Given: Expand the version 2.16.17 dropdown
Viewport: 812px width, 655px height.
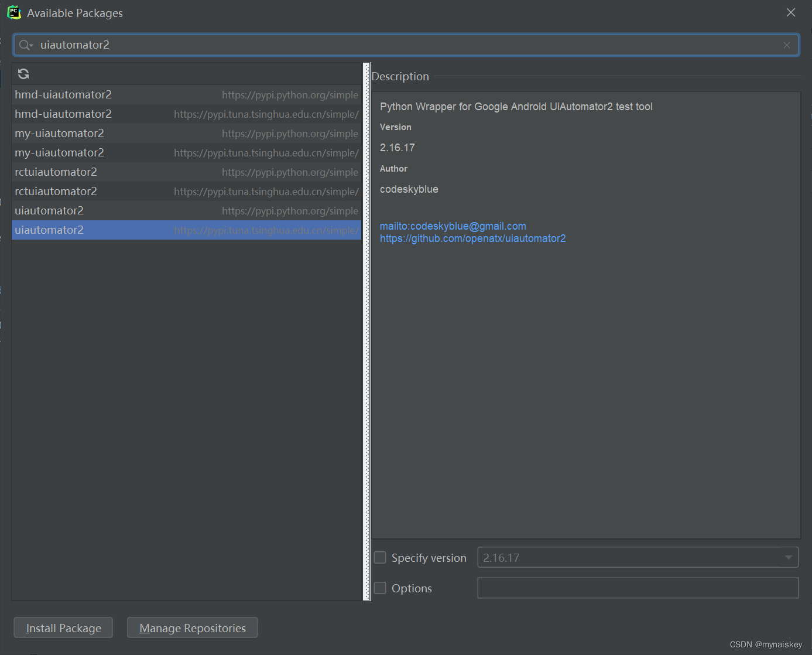Looking at the screenshot, I should (x=788, y=558).
